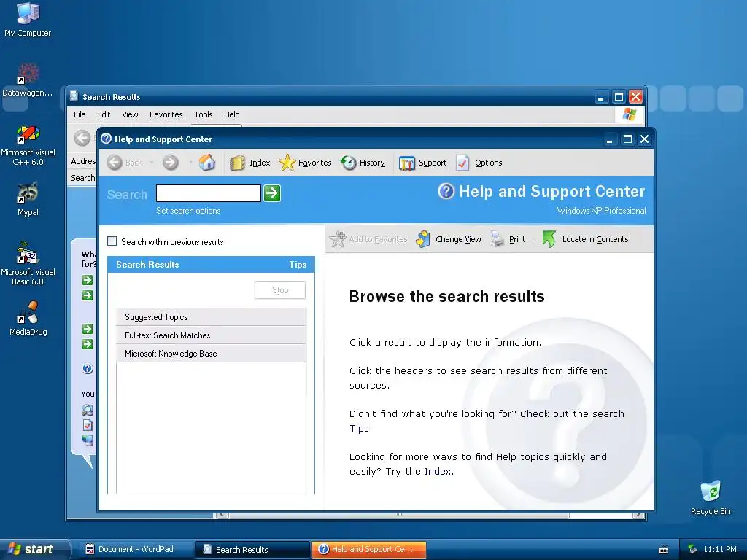
Task: Click the taskbar clock
Action: pyautogui.click(x=720, y=549)
